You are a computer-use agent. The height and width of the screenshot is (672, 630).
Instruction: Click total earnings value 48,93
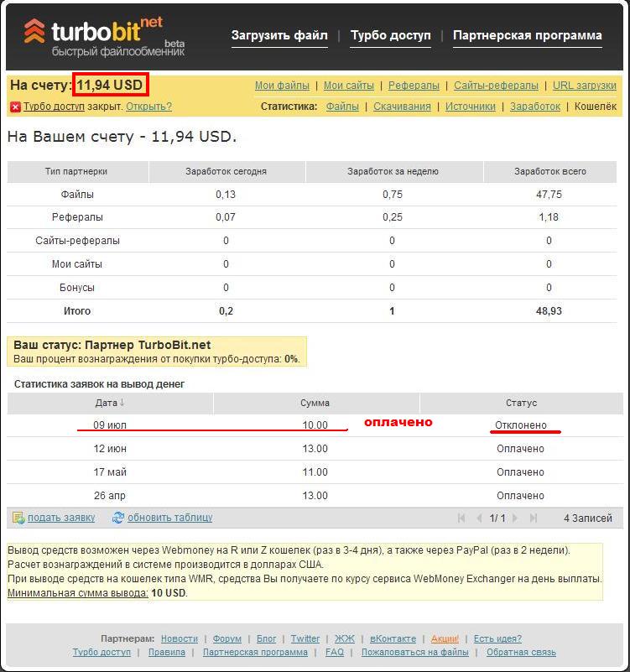click(549, 311)
